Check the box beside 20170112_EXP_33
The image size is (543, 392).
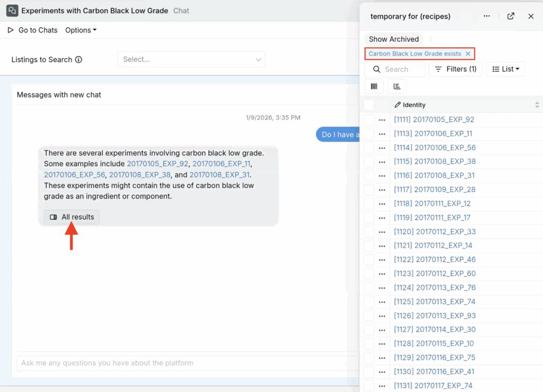369,232
